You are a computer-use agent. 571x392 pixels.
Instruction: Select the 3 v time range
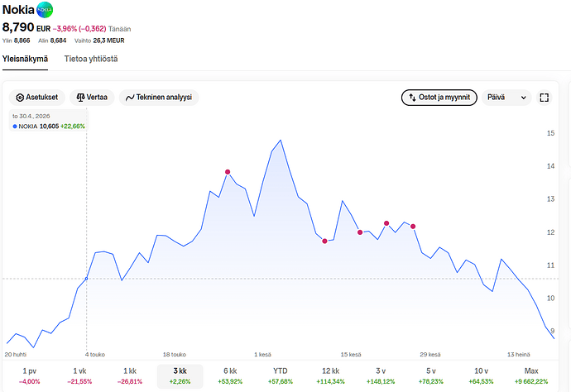[381, 376]
